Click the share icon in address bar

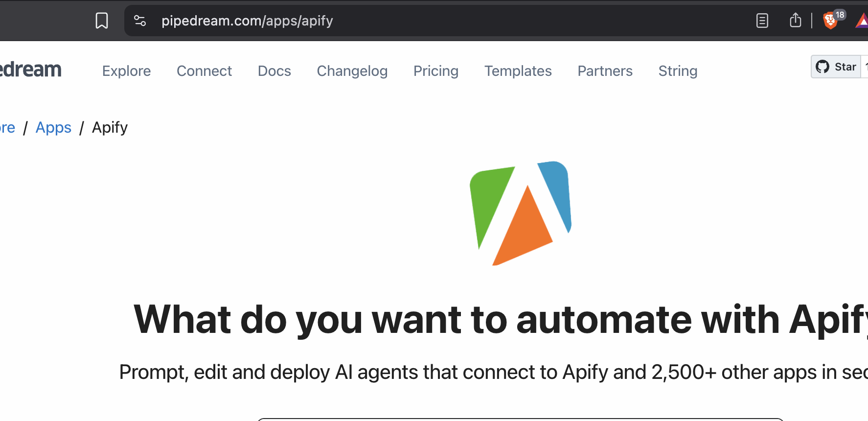(x=796, y=20)
